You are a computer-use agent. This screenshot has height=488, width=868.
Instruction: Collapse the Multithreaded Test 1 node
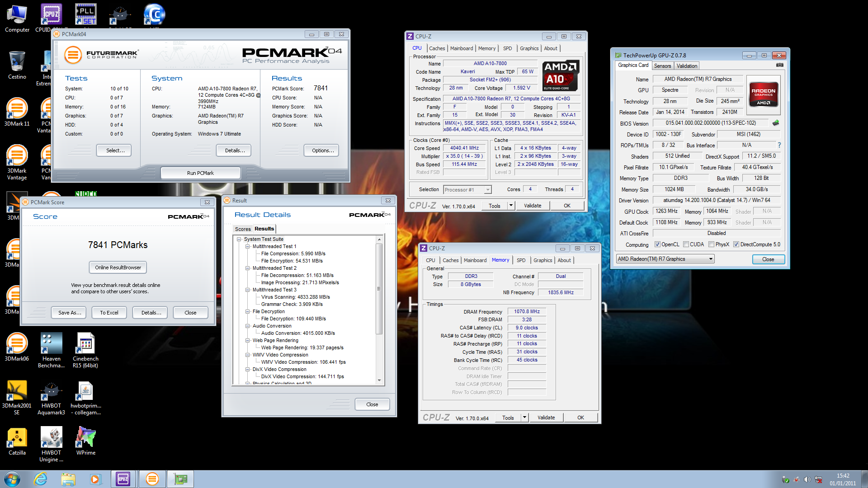(x=248, y=246)
